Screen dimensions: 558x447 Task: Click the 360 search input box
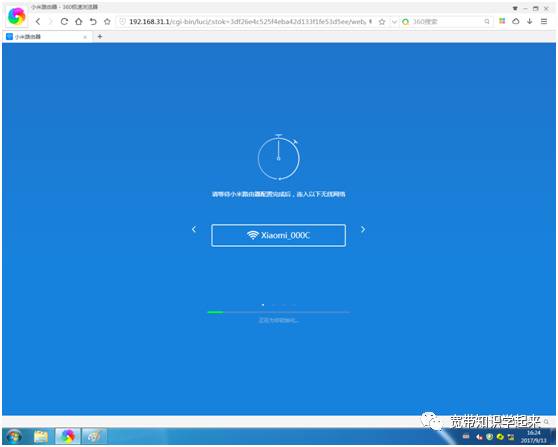pyautogui.click(x=447, y=22)
